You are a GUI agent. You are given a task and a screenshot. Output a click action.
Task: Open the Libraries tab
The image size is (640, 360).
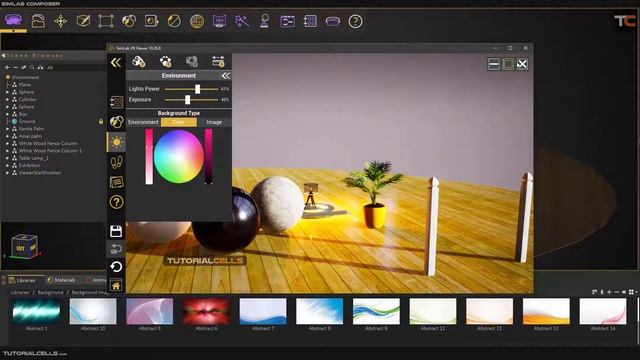(22, 280)
